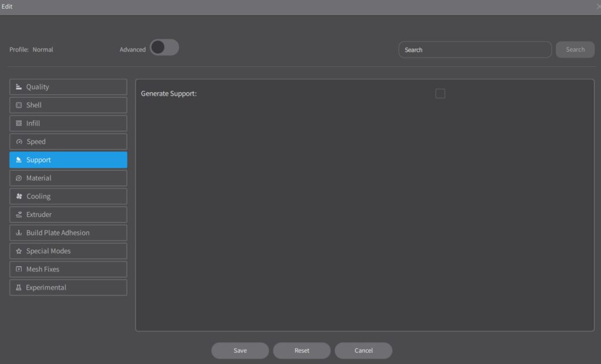Viewport: 601px width, 364px height.
Task: Switch to the Mesh Fixes label
Action: pyautogui.click(x=43, y=269)
